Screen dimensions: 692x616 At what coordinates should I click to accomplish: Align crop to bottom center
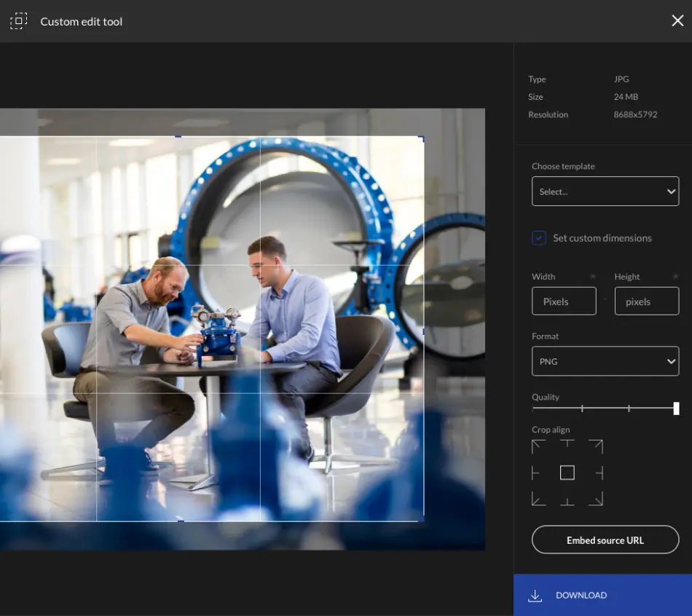point(567,501)
